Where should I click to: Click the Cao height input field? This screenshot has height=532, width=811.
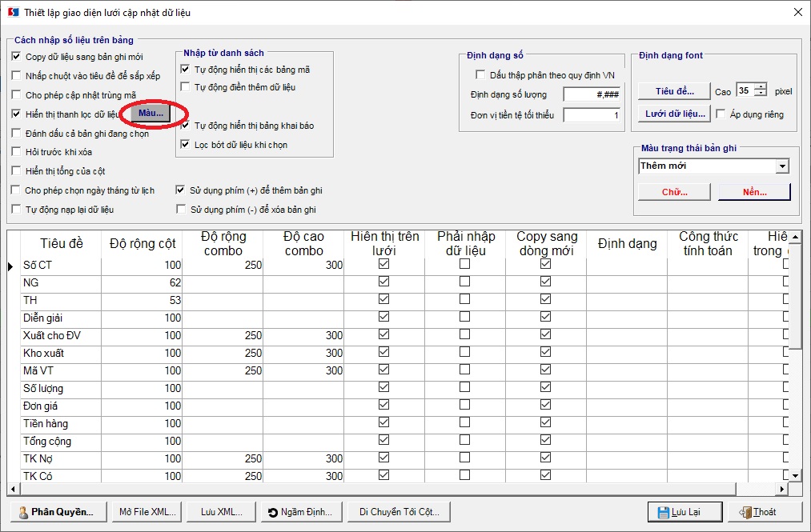[x=745, y=90]
